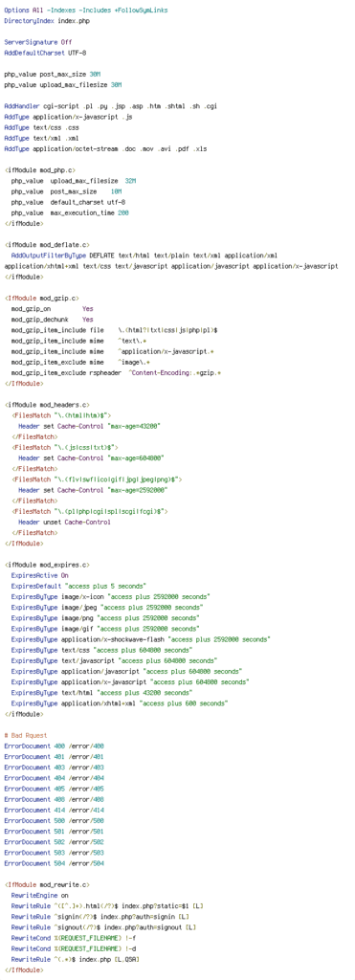Viewport: 355px width, 980px height.
Task: Click the '<ifModule mod_headers.c>' tag
Action: (x=47, y=405)
